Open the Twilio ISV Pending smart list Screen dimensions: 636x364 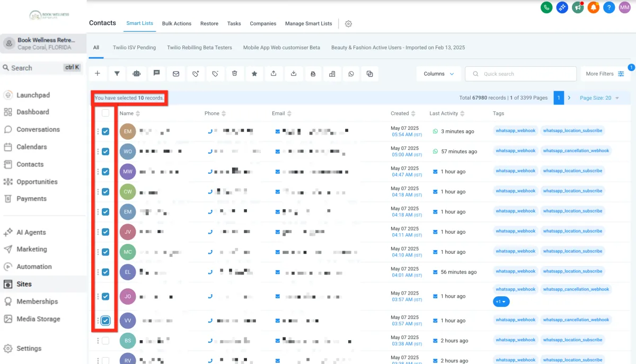click(x=134, y=48)
